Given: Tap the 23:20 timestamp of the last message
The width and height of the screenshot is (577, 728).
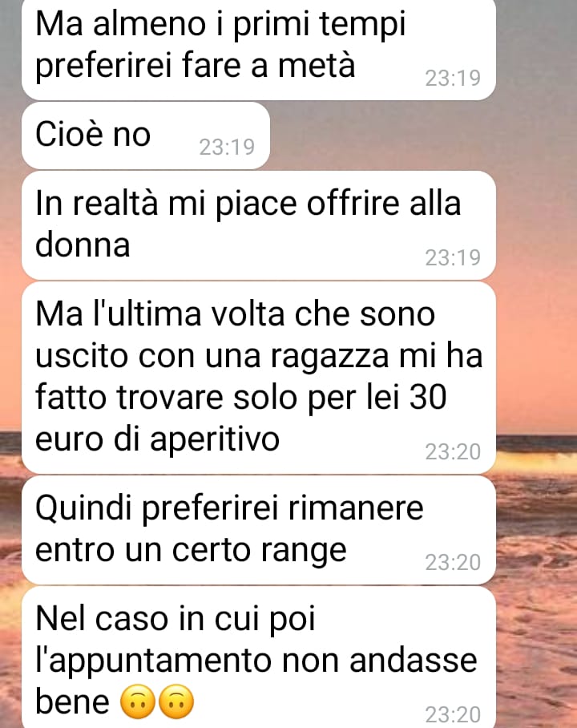Looking at the screenshot, I should click(x=453, y=714).
